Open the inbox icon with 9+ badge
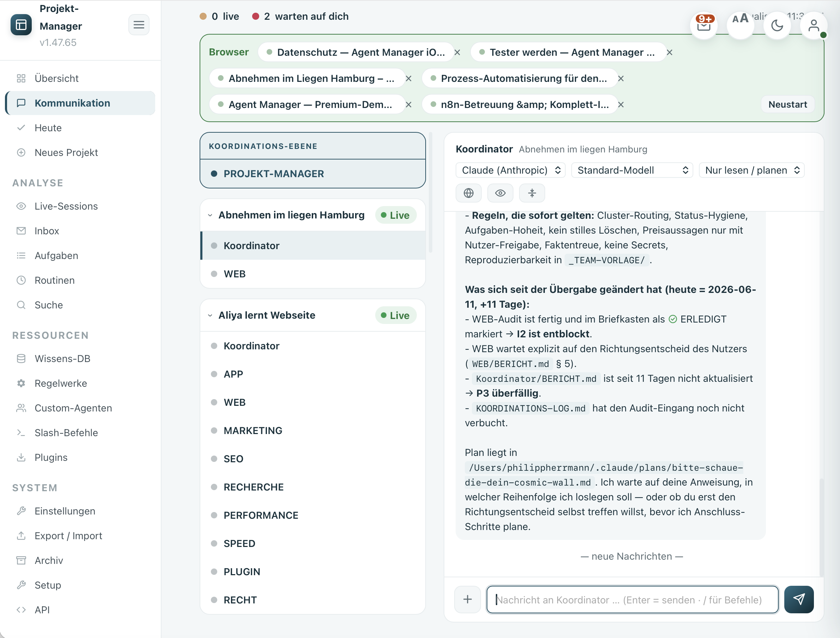The width and height of the screenshot is (840, 638). pos(704,25)
